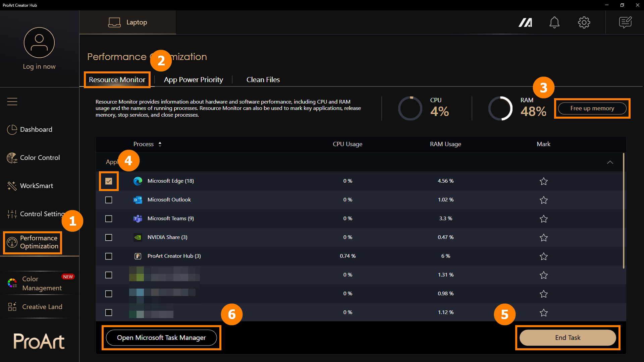This screenshot has width=644, height=362.
Task: Check the checkbox in the 1.12 % RAM row
Action: [109, 312]
